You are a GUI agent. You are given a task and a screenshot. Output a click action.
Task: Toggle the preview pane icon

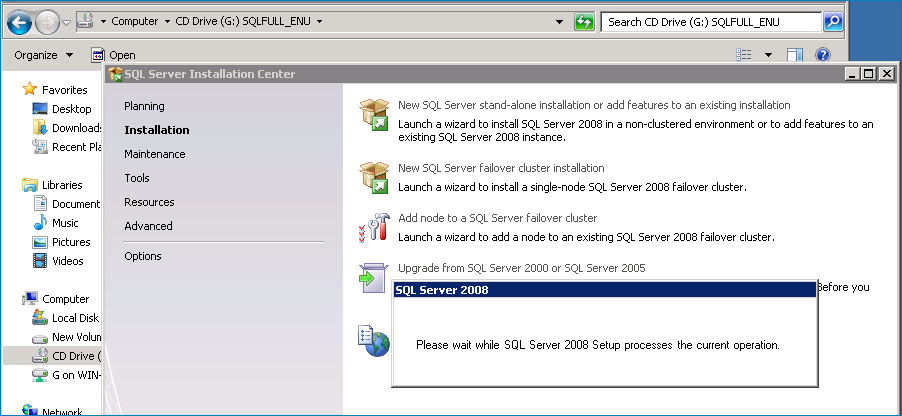tap(795, 55)
